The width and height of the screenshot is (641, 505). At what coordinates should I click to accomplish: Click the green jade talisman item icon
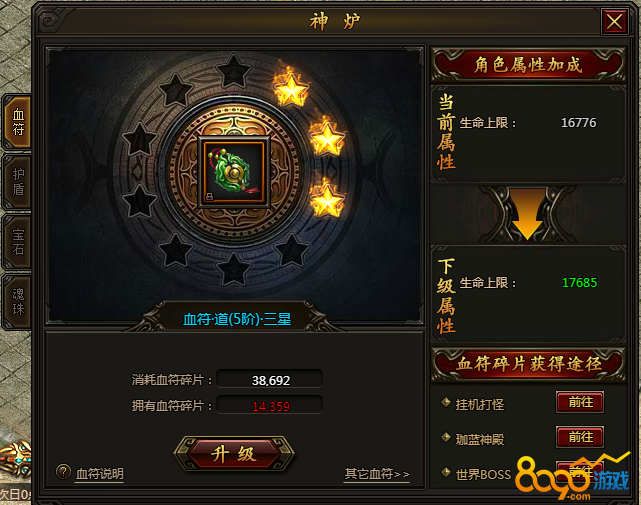[x=234, y=172]
